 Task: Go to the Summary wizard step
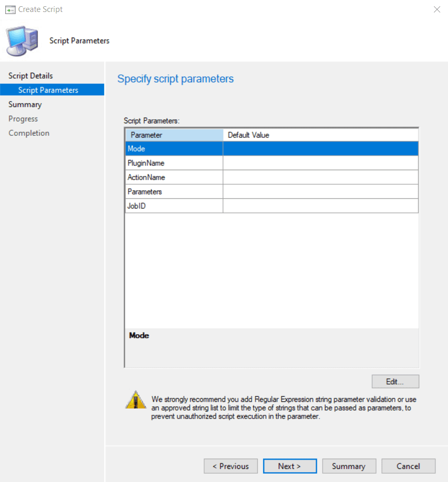coord(25,105)
